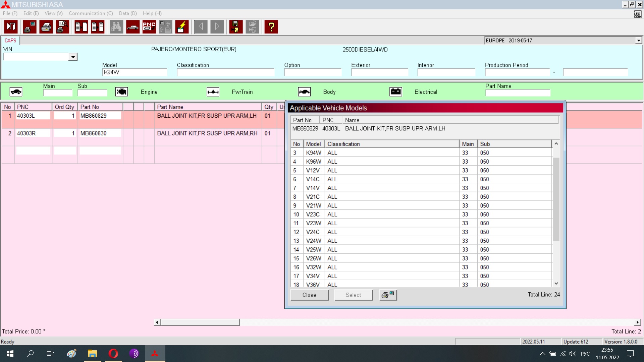Screen dimensions: 644x362
Task: Select the Electrical group icon
Action: coord(395,92)
